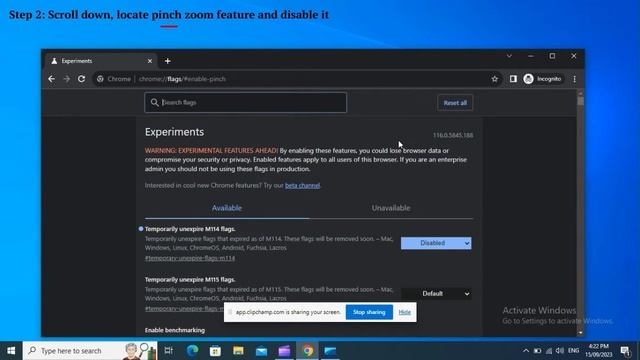Open the Mail app from the taskbar

point(261,351)
